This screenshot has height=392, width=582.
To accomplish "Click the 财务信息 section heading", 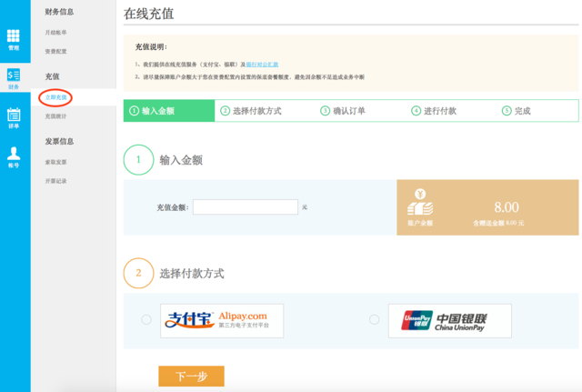I will click(x=59, y=12).
